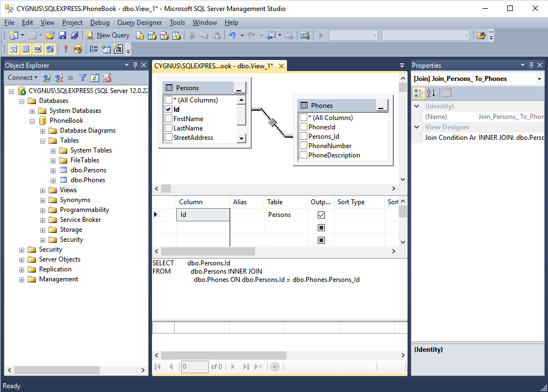Click the Add New Derived Table icon
Screen dimensions: 548x392
click(x=118, y=49)
